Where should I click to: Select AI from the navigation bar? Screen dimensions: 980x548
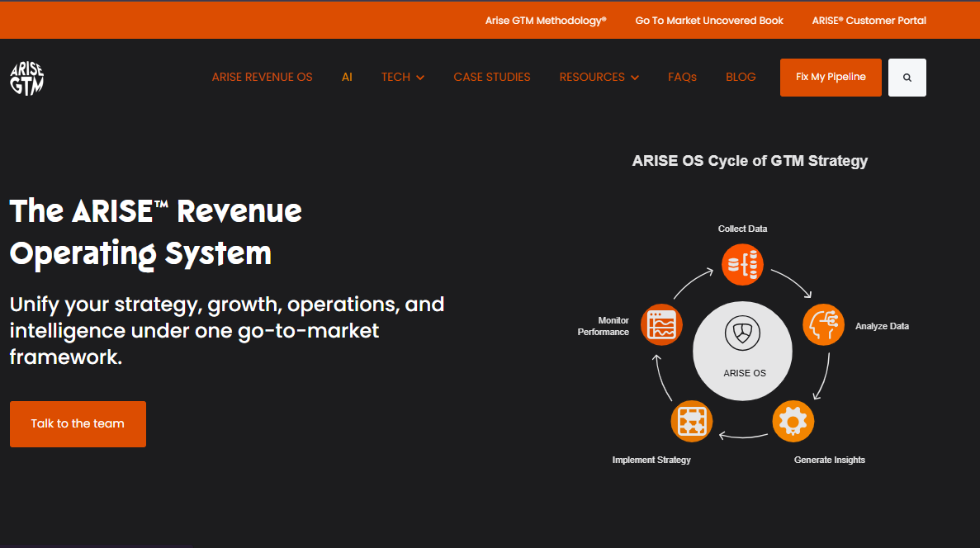347,77
